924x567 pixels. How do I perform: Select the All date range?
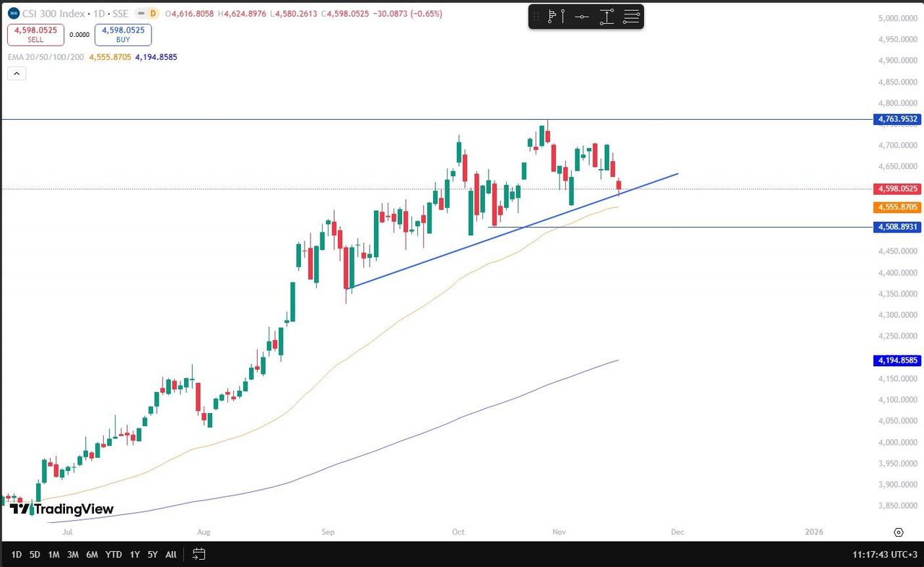170,554
